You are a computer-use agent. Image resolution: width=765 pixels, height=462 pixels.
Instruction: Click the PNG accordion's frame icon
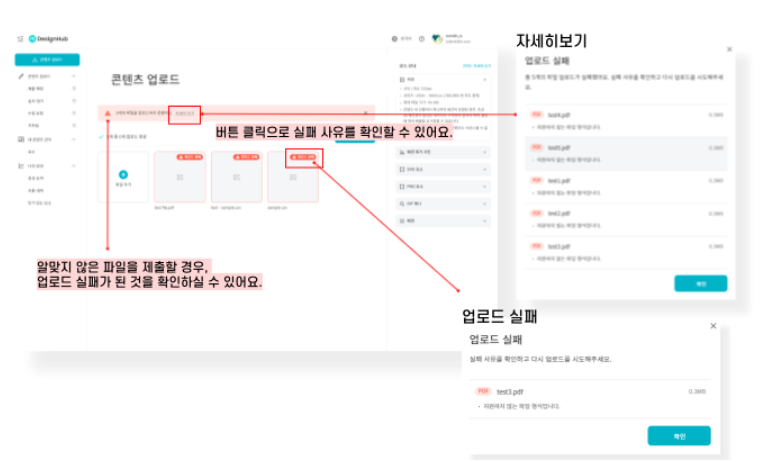[x=402, y=186]
